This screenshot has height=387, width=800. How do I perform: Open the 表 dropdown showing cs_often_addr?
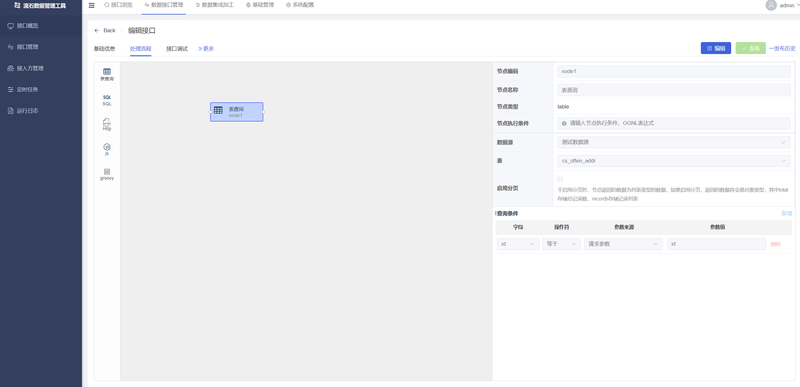[673, 161]
